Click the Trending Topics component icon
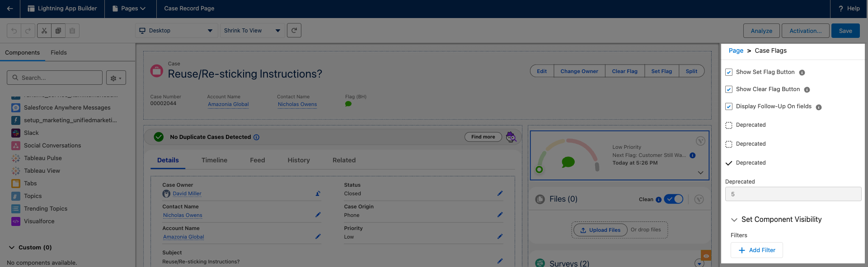Screen dimensions: 868x267 pos(16,209)
